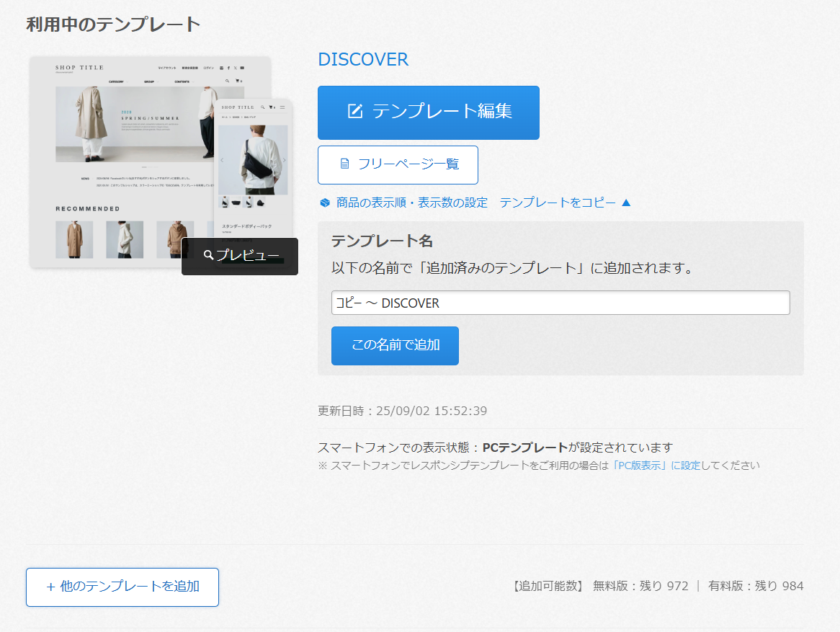Click the box icon before 商品の表示順 link
840x632 pixels.
pos(324,203)
